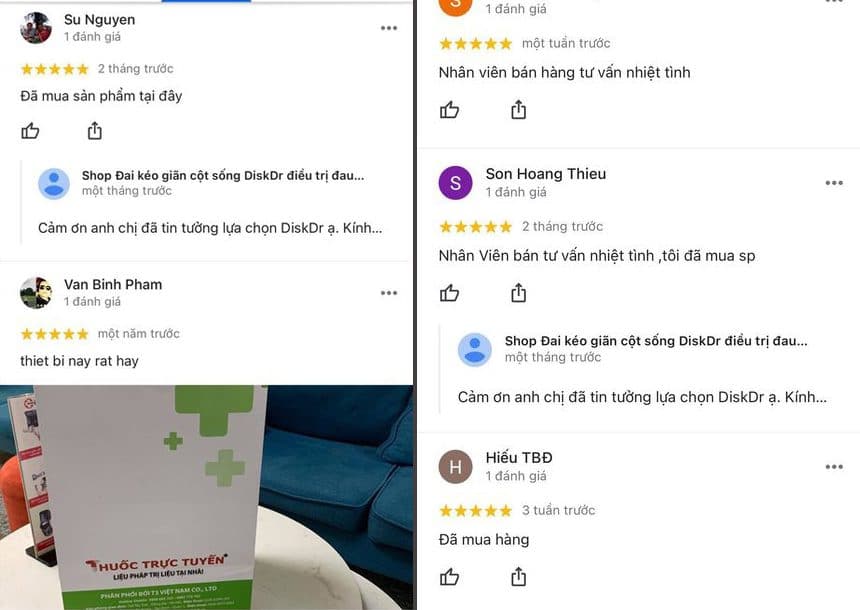860x610 pixels.
Task: Open Van Binh Pham's avatar
Action: [x=36, y=292]
